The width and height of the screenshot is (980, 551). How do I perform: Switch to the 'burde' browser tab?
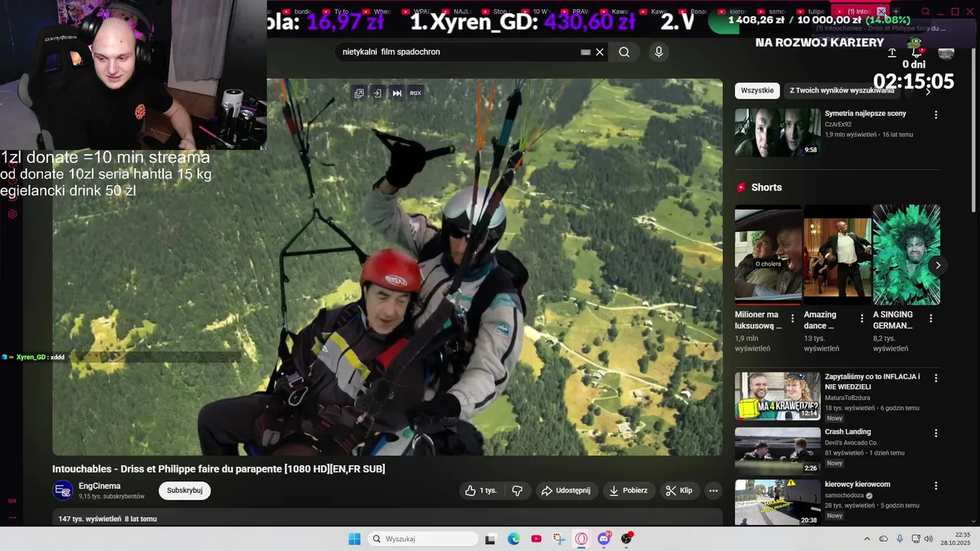coord(296,11)
